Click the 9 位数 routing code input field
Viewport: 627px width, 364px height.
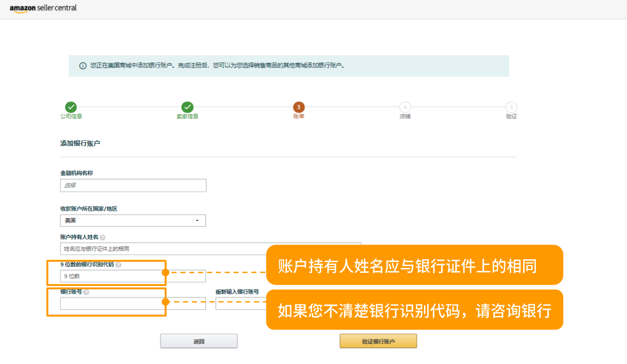pyautogui.click(x=133, y=276)
